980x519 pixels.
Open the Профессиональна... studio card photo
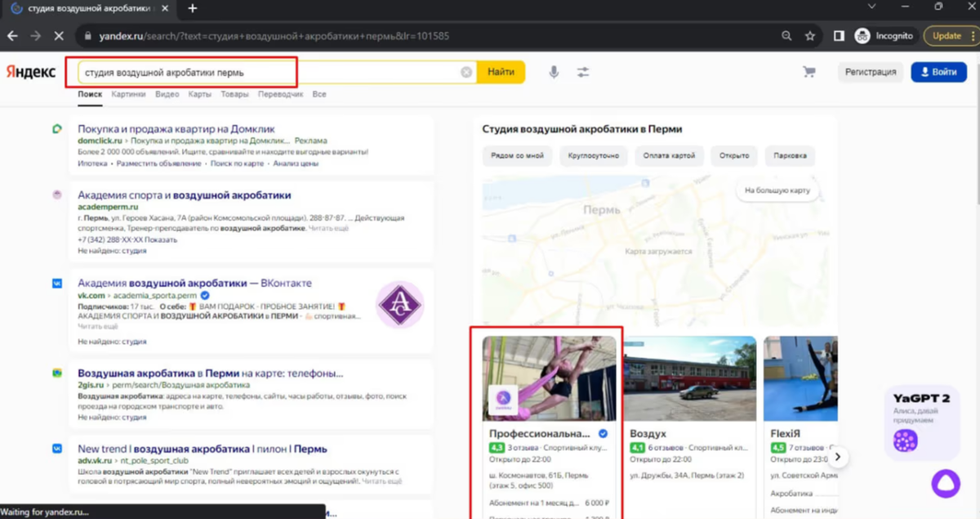tap(550, 378)
